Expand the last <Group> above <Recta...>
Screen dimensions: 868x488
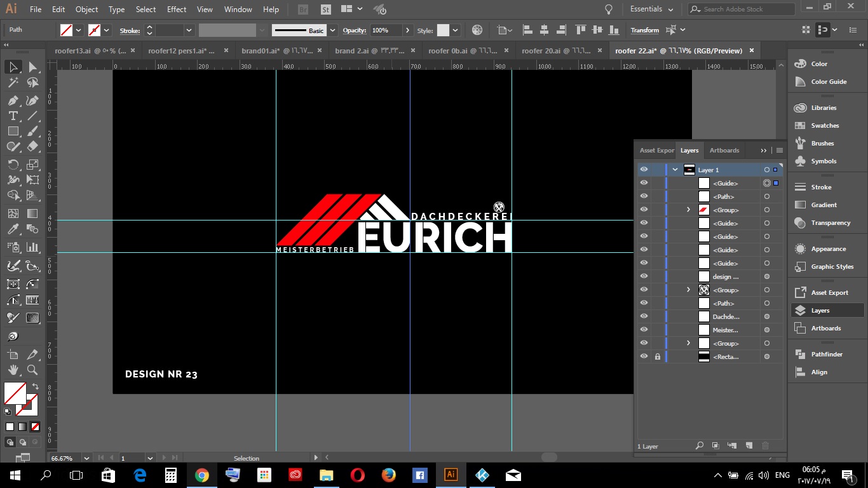[x=688, y=343]
